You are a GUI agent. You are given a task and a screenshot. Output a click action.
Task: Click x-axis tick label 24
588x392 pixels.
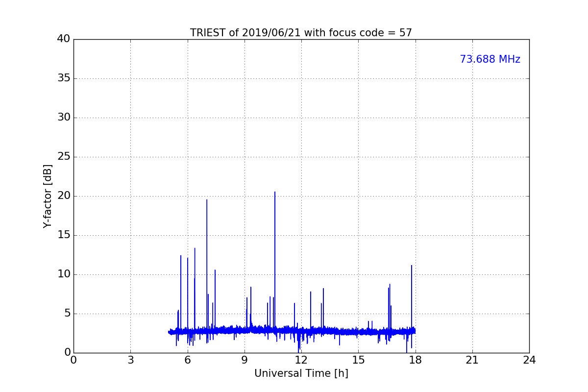(x=529, y=360)
